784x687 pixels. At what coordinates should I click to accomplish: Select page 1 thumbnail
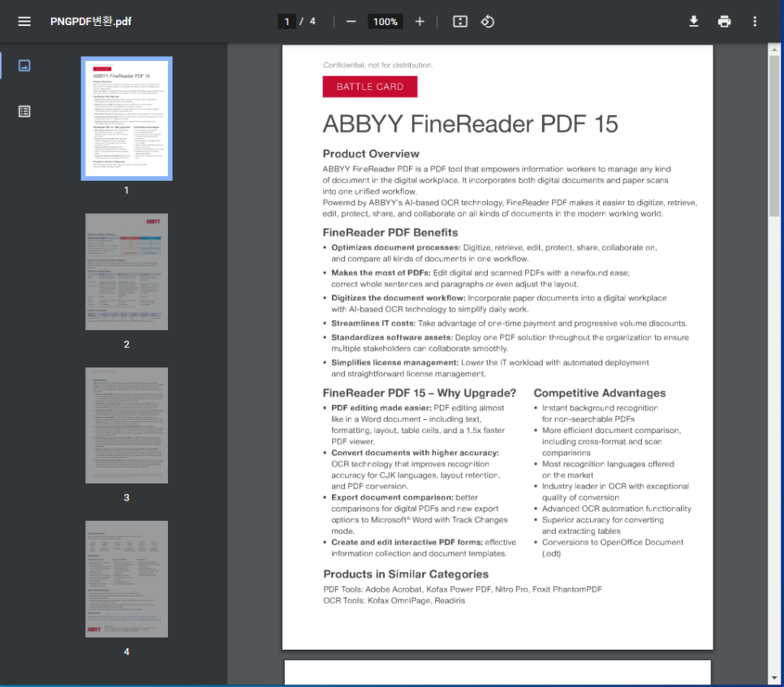127,118
